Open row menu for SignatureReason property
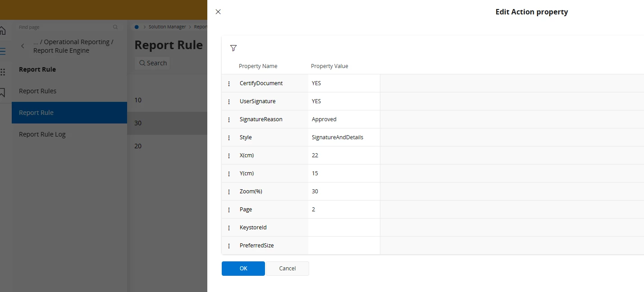The height and width of the screenshot is (292, 644). (229, 119)
